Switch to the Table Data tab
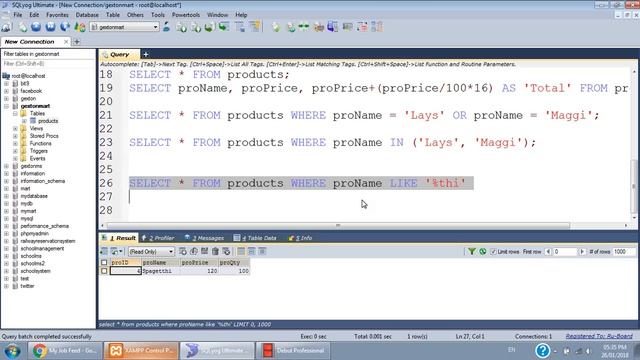Viewport: 640px width, 360px height. 255,238
